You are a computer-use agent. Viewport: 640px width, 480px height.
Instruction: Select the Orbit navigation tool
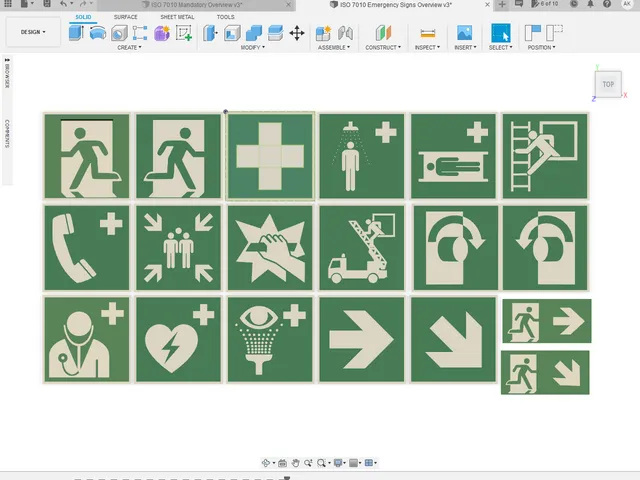coord(266,463)
